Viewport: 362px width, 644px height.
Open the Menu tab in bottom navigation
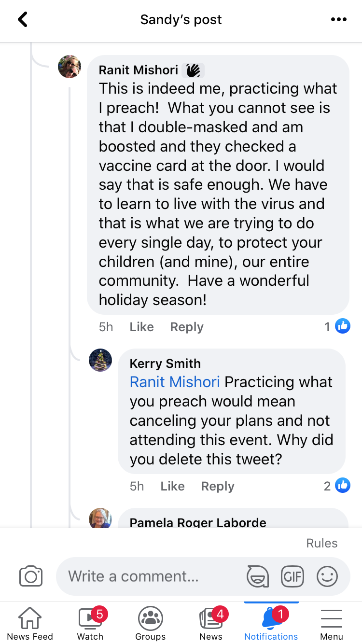point(331,623)
